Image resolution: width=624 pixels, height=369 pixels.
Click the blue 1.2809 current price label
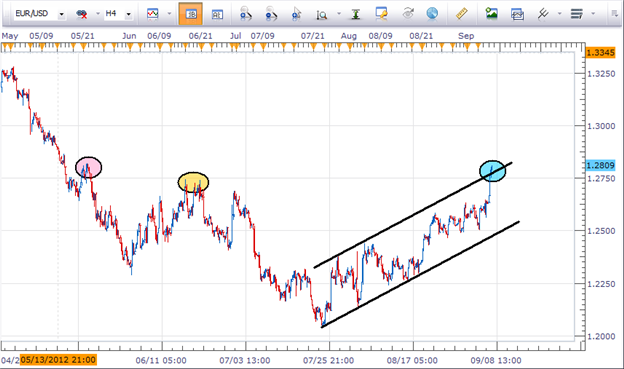point(601,165)
